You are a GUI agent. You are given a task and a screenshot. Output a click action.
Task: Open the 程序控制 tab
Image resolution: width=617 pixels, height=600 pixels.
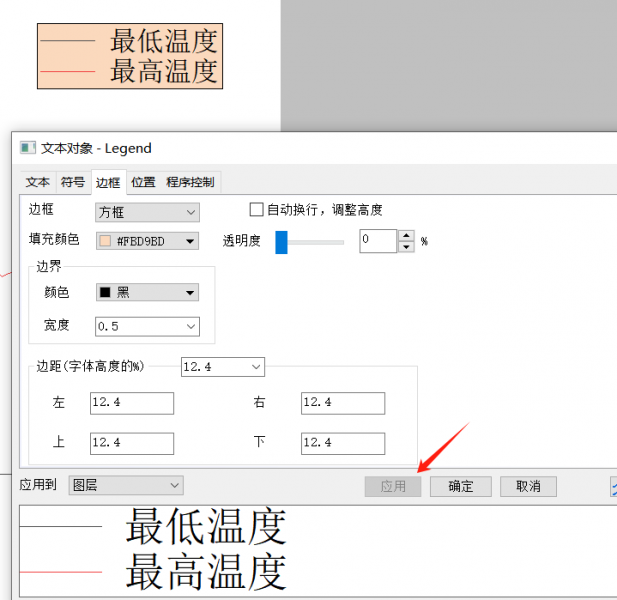[x=190, y=182]
